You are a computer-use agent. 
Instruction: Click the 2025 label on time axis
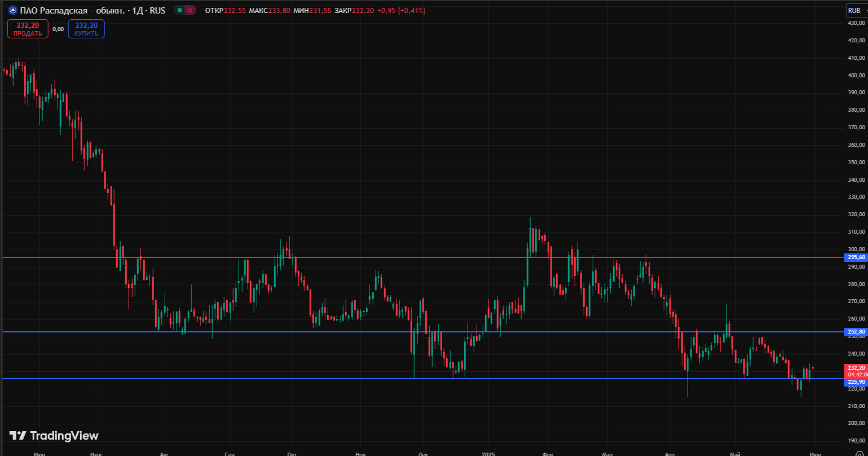pos(490,453)
